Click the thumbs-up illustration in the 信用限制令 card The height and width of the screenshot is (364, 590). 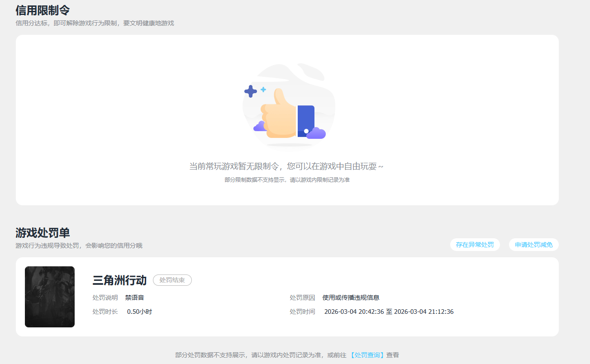(289, 105)
